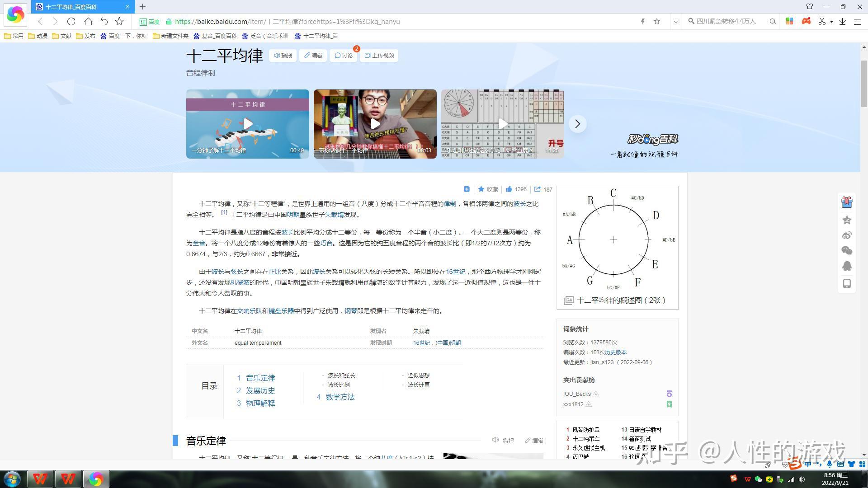The height and width of the screenshot is (488, 868).
Task: Expand the address bar history dropdown
Action: (x=675, y=21)
